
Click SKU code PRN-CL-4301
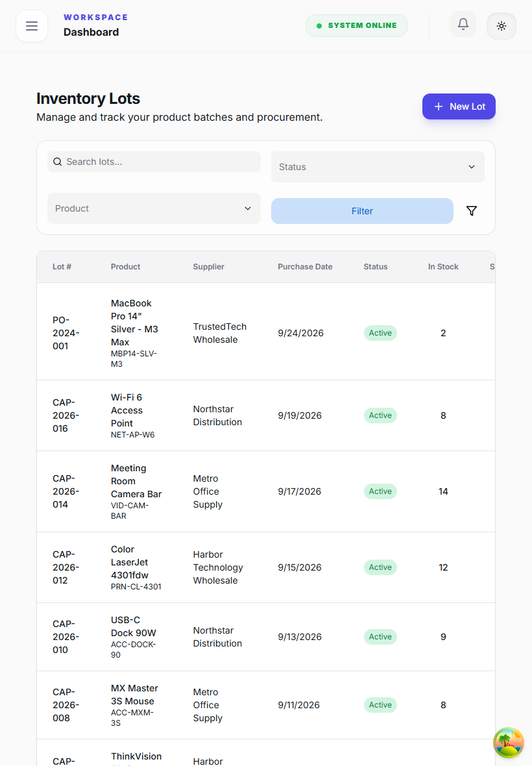point(136,587)
